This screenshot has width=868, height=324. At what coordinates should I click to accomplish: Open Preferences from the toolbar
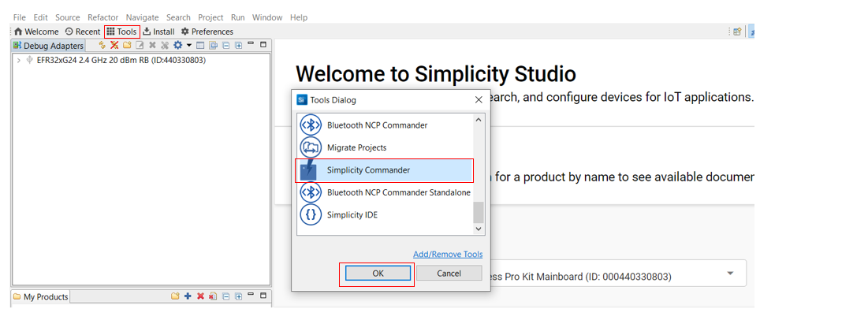coord(207,32)
